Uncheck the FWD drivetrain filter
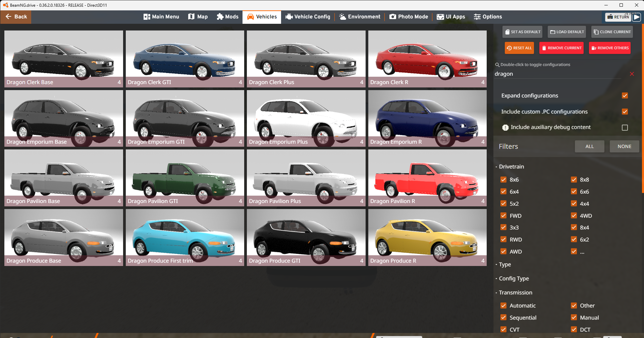Image resolution: width=644 pixels, height=338 pixels. tap(503, 216)
